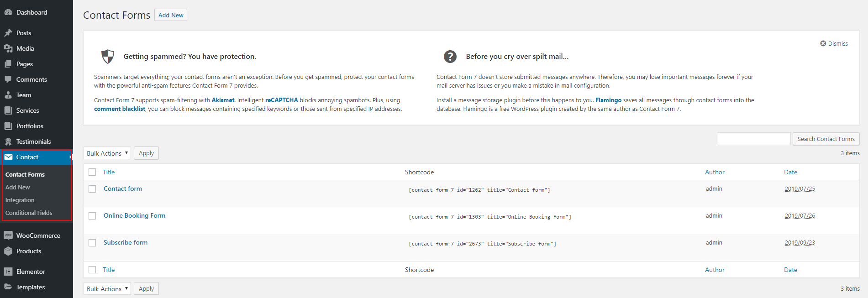Open the Contact form title link
Screen dimensions: 868x298
[123, 188]
